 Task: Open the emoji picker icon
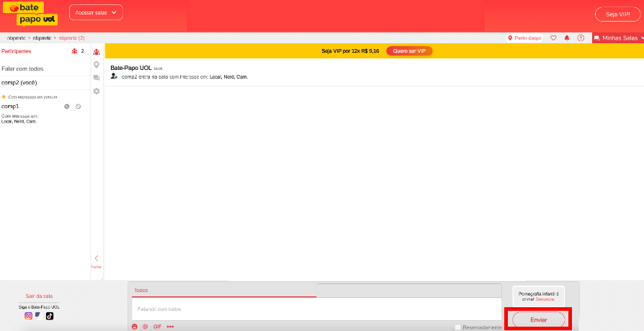134,327
